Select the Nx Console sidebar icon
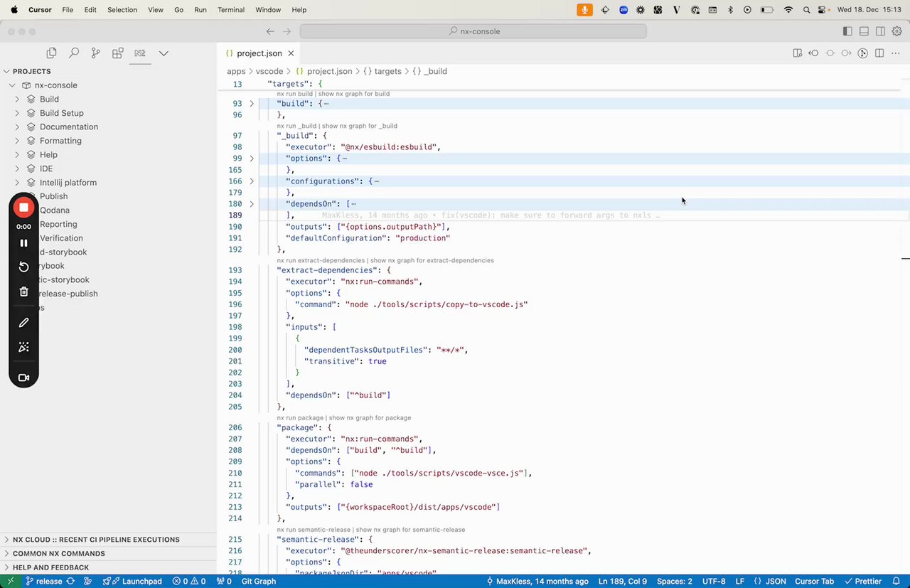The height and width of the screenshot is (588, 910). click(140, 53)
